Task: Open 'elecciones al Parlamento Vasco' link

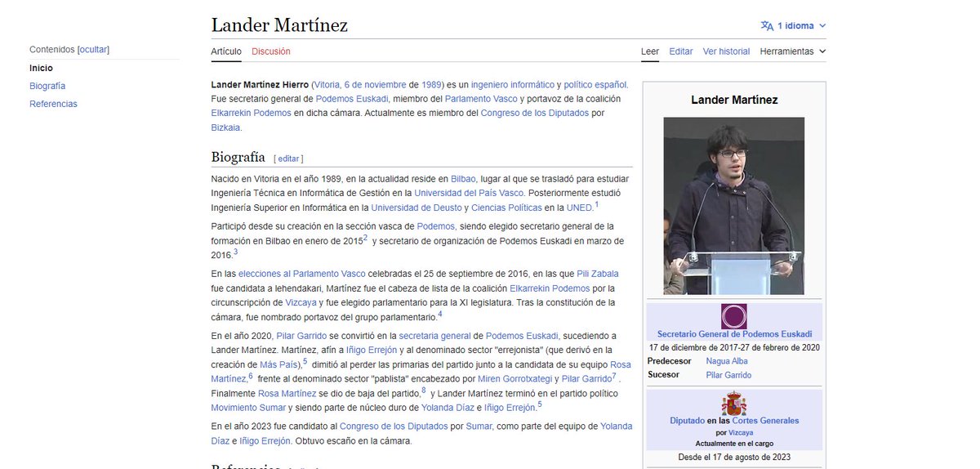Action: pos(303,274)
